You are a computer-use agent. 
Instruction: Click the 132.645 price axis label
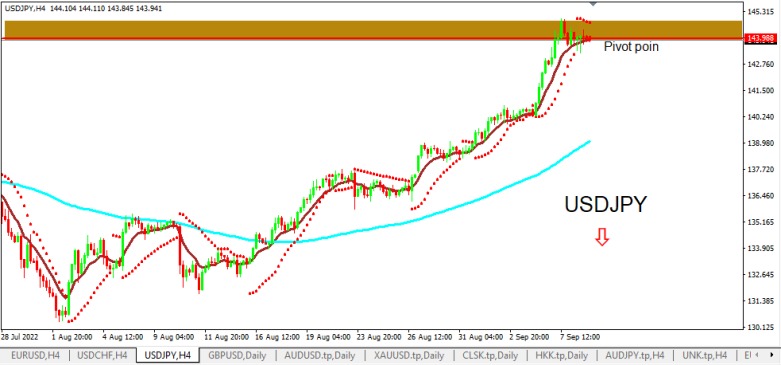pyautogui.click(x=760, y=275)
